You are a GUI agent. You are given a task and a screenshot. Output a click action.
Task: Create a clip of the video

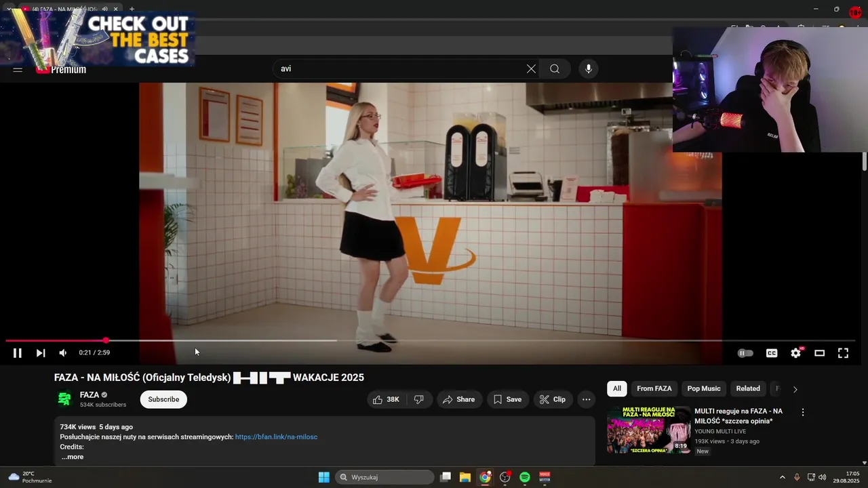(552, 399)
